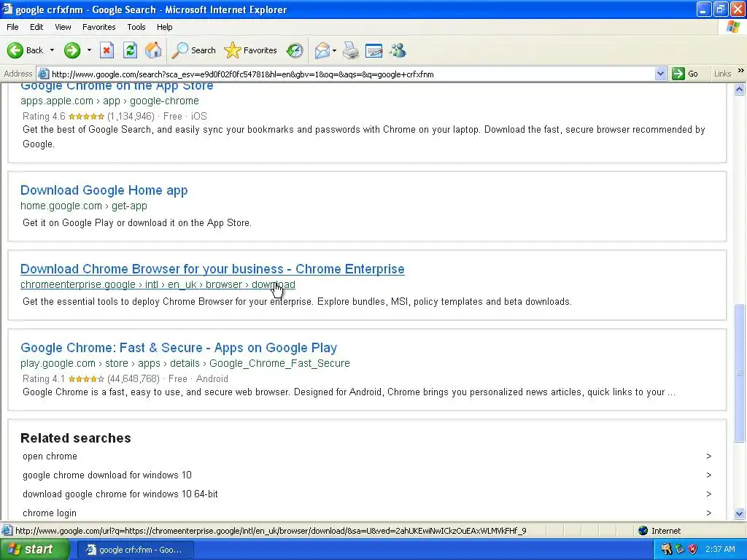
Task: Expand the Links toolbar chevron
Action: (741, 71)
